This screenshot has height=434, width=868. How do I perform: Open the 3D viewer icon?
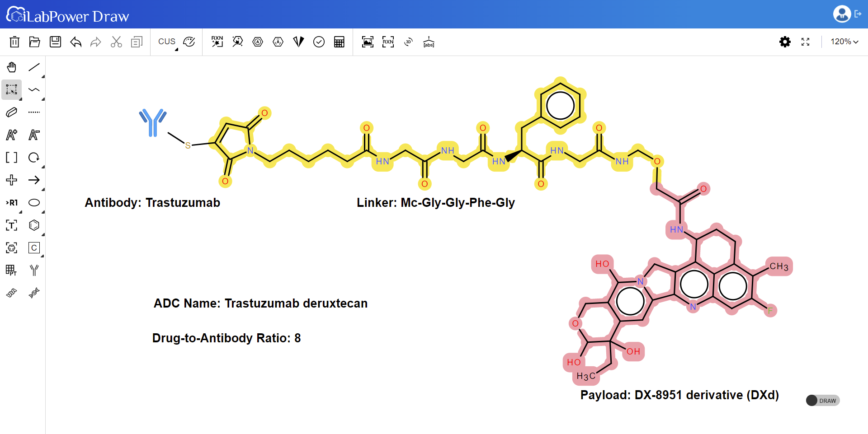408,42
